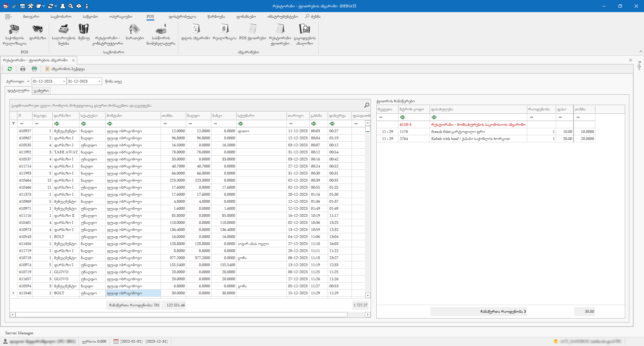The width and height of the screenshot is (644, 346).
Task: Click the green refresh icon in toolbar
Action: (10, 69)
